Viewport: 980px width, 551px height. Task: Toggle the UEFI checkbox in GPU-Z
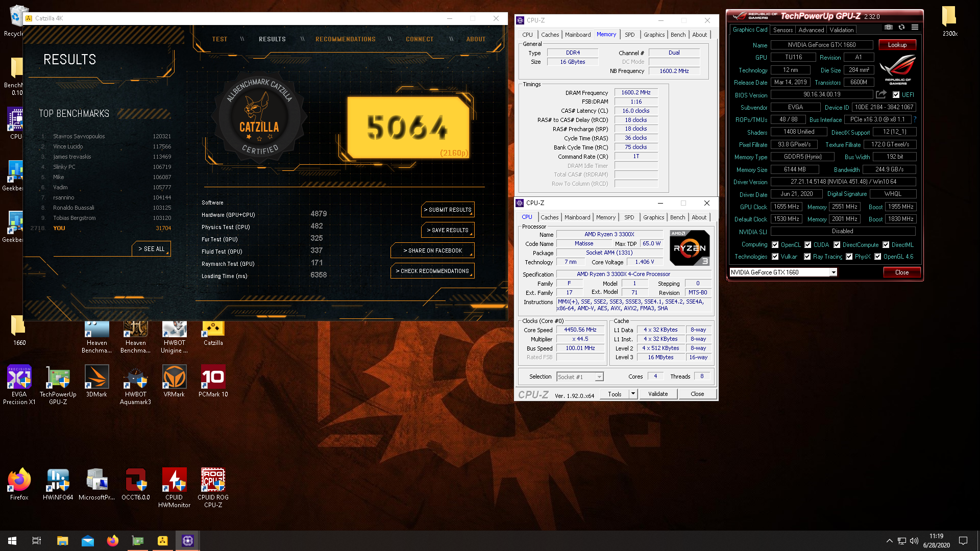pyautogui.click(x=896, y=95)
